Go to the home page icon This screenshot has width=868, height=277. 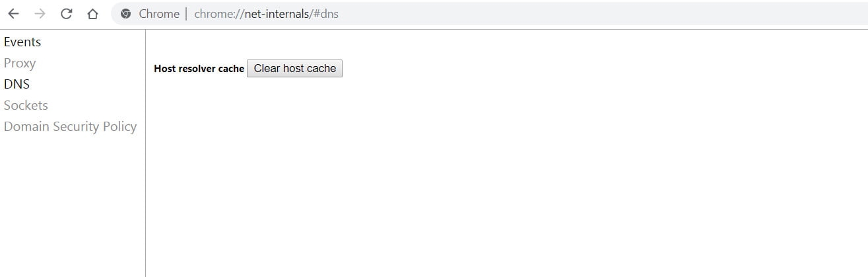(x=92, y=14)
